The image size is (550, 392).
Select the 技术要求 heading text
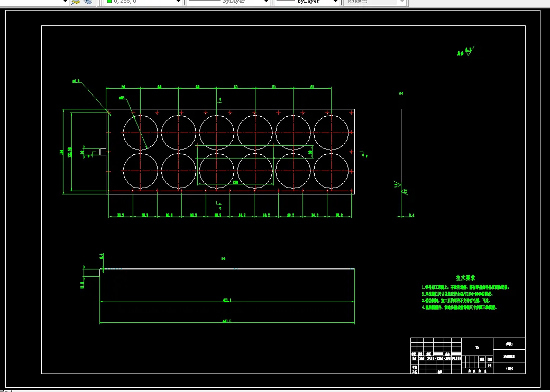pyautogui.click(x=465, y=278)
